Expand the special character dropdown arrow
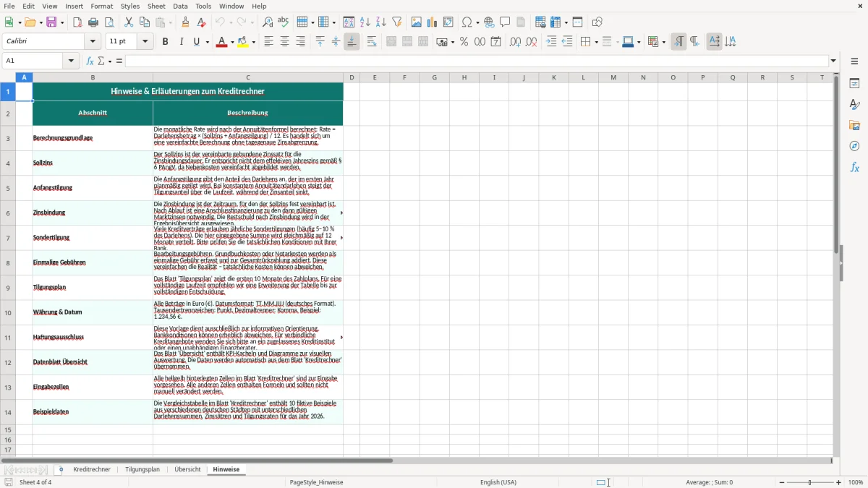Screen dimensions: 868x488 pos(477,22)
